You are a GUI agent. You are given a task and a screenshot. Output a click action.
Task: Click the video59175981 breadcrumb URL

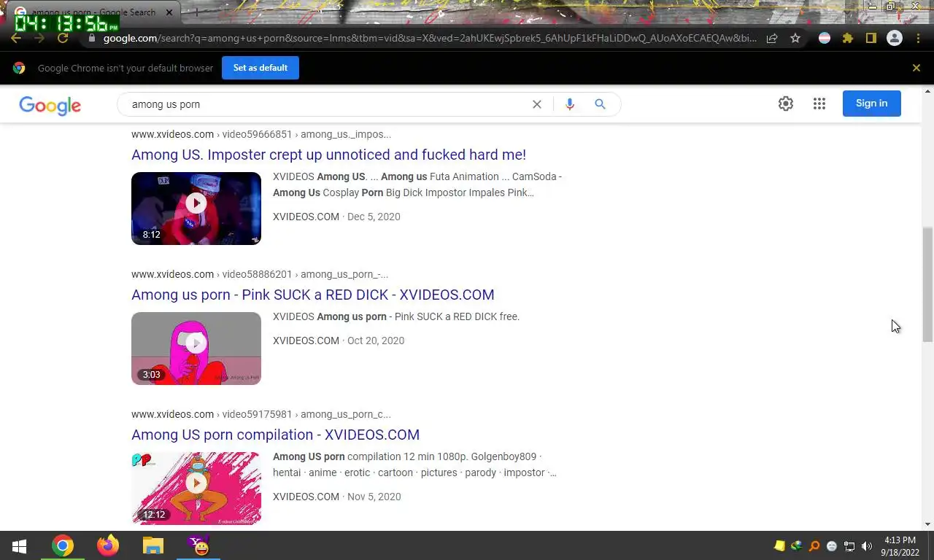point(261,414)
